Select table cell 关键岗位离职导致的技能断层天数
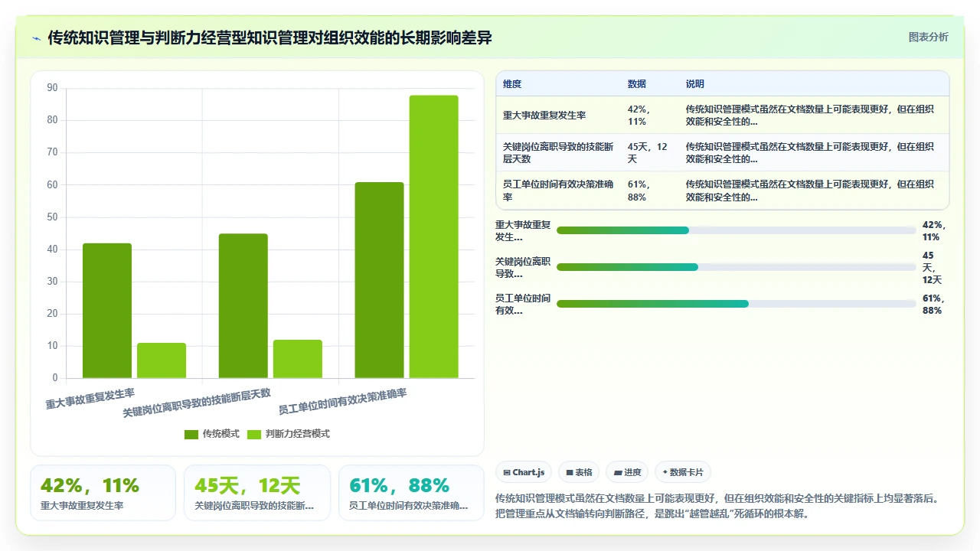980x551 pixels. (559, 152)
